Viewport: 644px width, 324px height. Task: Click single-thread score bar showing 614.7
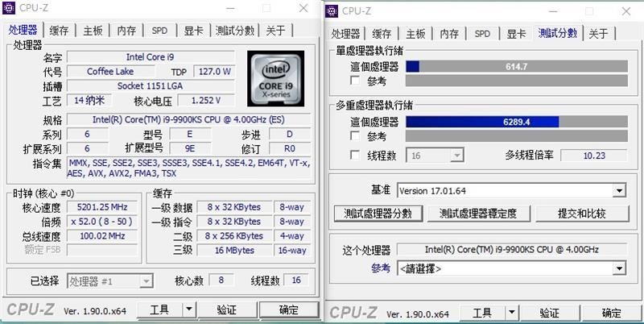click(517, 66)
